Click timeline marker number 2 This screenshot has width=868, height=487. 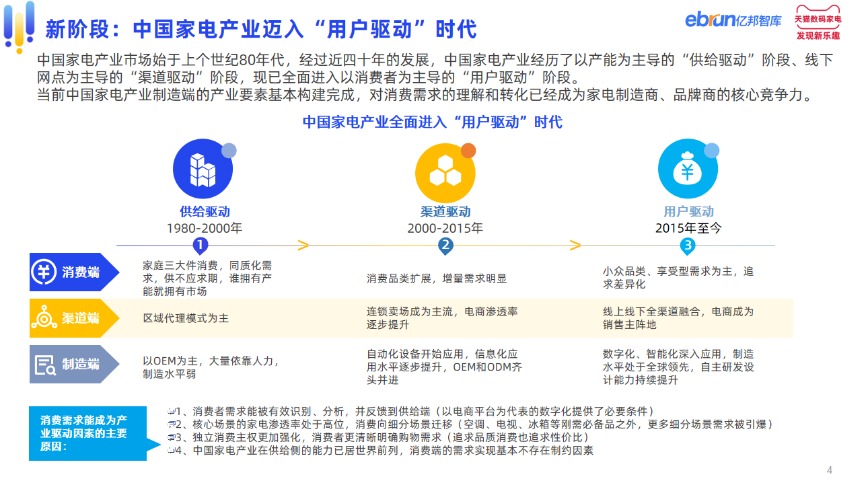click(445, 246)
